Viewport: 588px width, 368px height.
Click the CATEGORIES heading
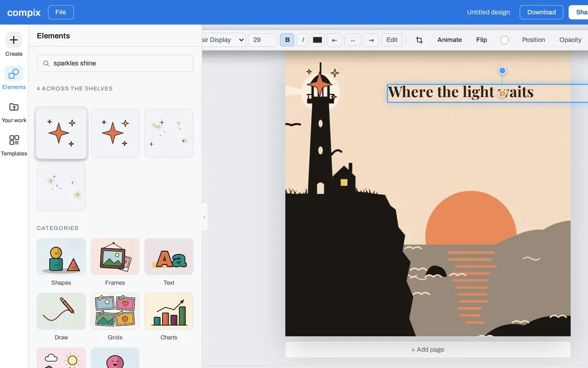pyautogui.click(x=57, y=228)
